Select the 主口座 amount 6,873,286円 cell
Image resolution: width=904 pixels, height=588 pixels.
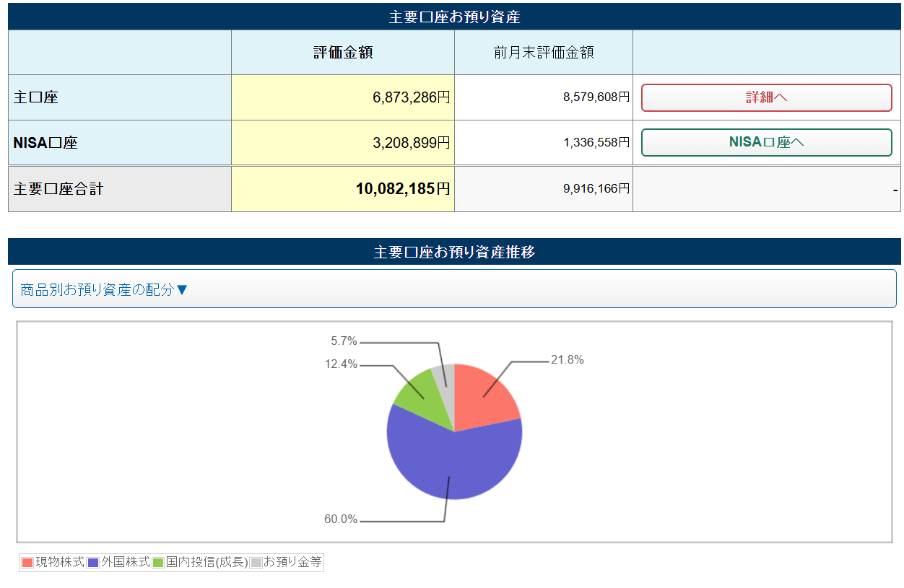coord(343,97)
